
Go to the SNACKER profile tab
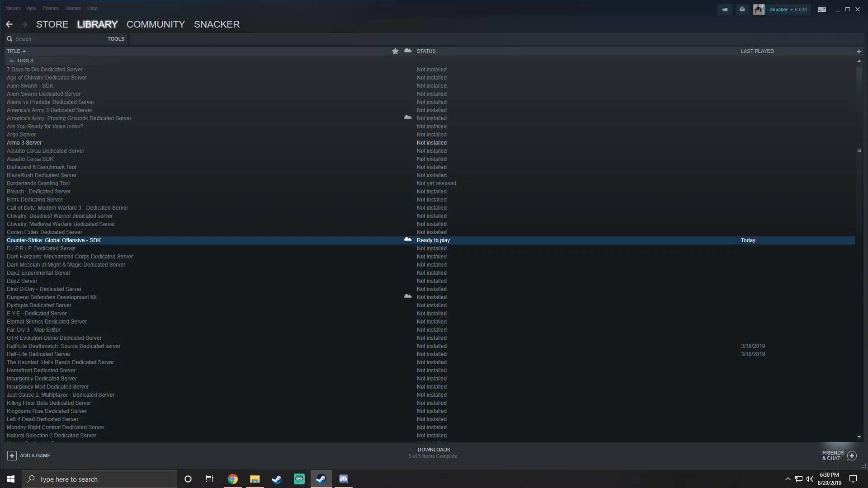217,24
